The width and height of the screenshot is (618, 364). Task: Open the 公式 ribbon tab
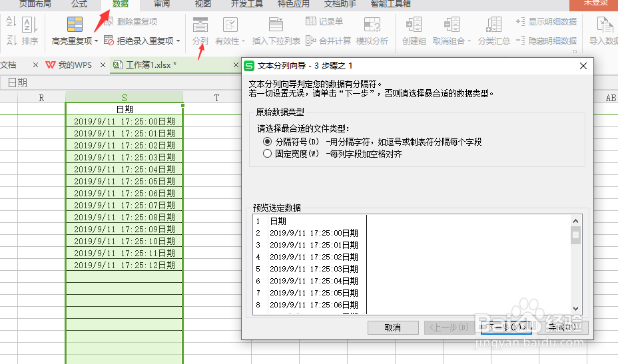point(79,4)
